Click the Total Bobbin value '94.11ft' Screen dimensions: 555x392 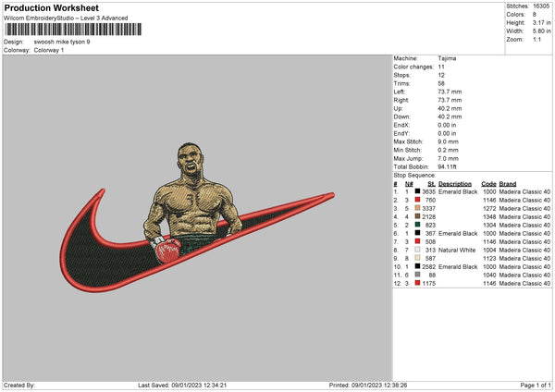pos(448,166)
